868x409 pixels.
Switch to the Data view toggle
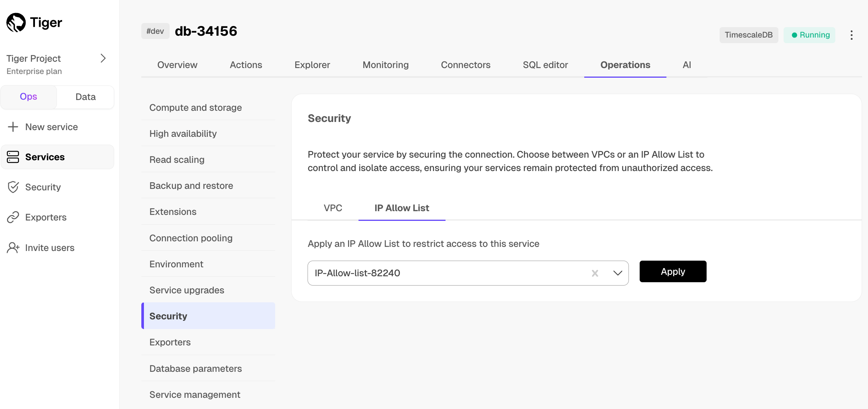coord(86,97)
